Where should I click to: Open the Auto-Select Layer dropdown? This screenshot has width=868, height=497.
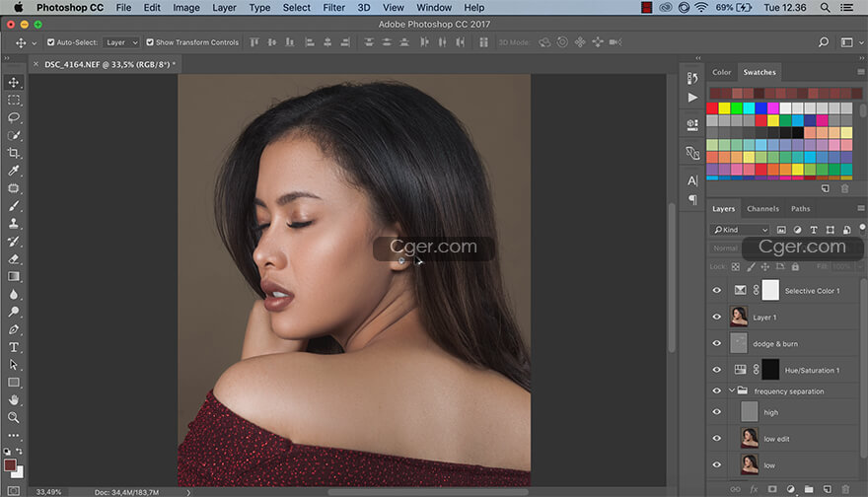click(121, 42)
